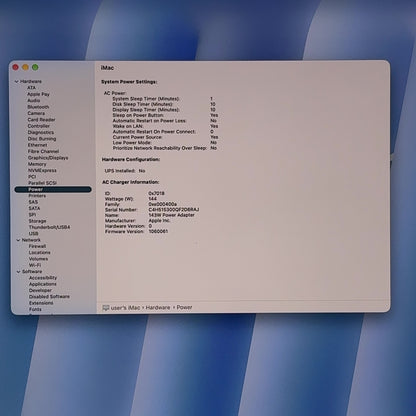
Task: Show Printers information
Action: point(37,196)
